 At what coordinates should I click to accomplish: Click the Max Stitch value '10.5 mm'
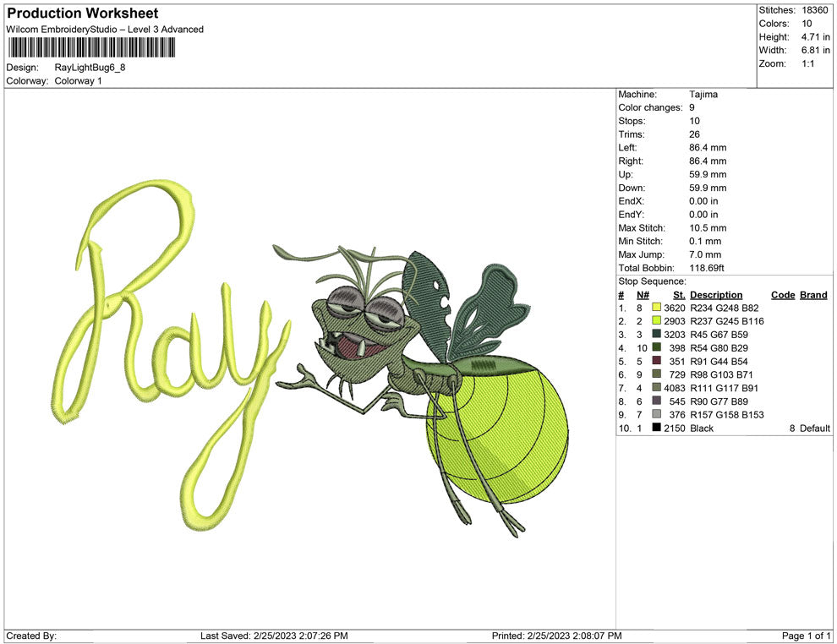[708, 228]
